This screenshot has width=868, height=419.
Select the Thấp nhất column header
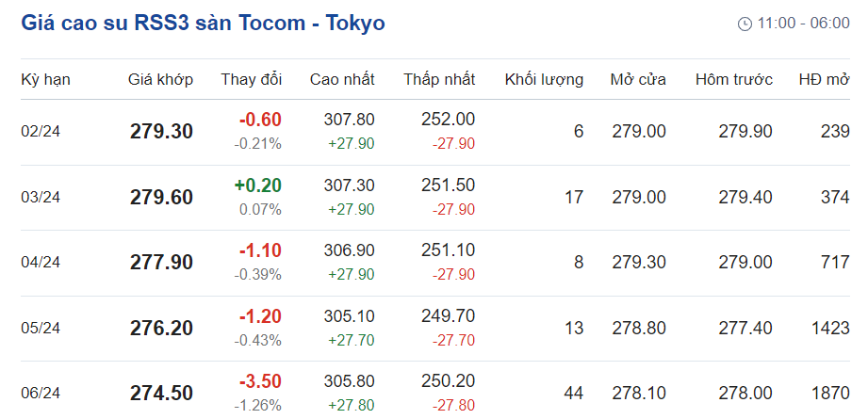(439, 79)
